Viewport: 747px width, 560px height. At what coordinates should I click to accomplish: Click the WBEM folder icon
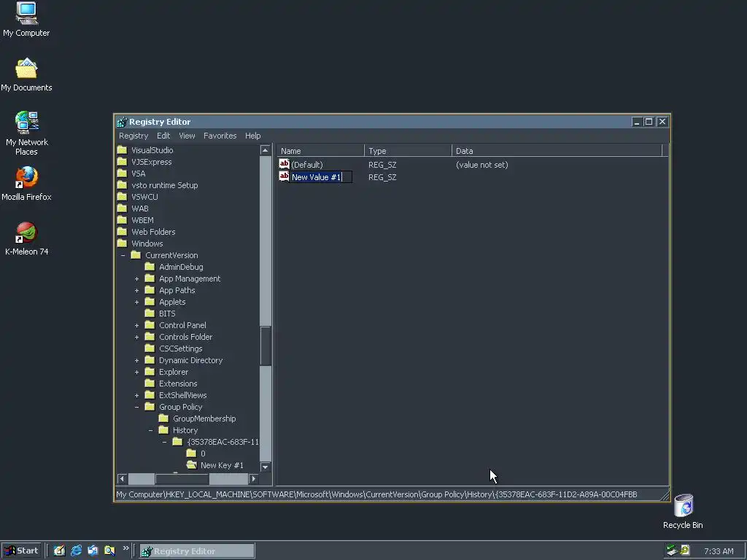(123, 220)
